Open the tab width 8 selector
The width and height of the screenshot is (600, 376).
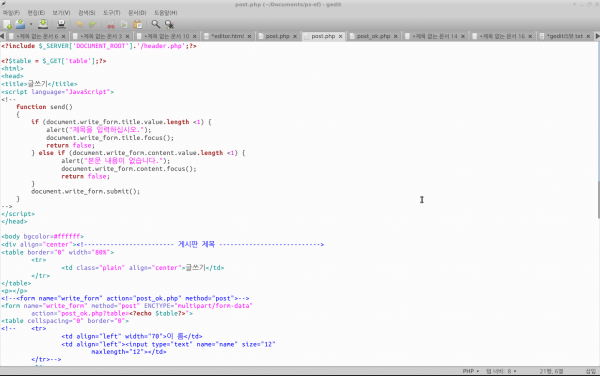coord(501,371)
